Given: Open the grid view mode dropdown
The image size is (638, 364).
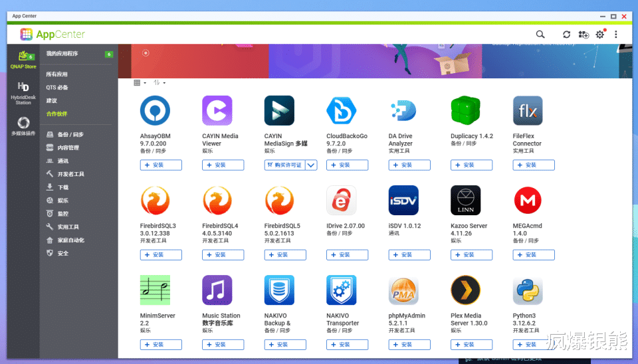Looking at the screenshot, I should tap(140, 83).
